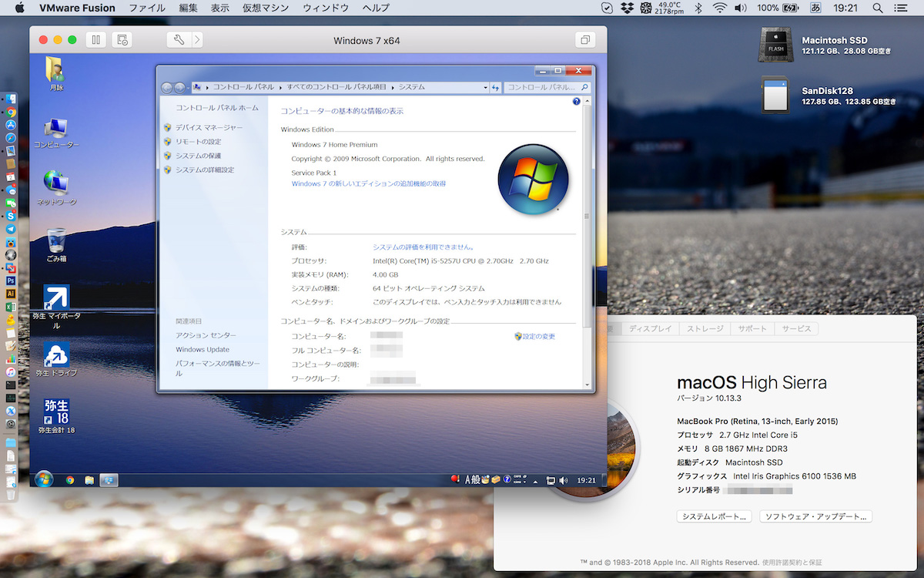The width and height of the screenshot is (924, 578).
Task: Switch VMware window to Unity view
Action: tap(585, 40)
